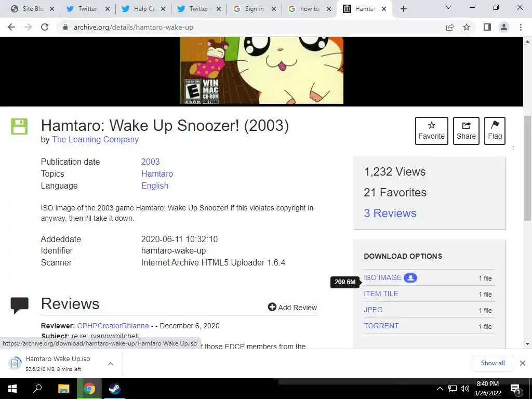Click the 2003 publication date link

(x=150, y=162)
